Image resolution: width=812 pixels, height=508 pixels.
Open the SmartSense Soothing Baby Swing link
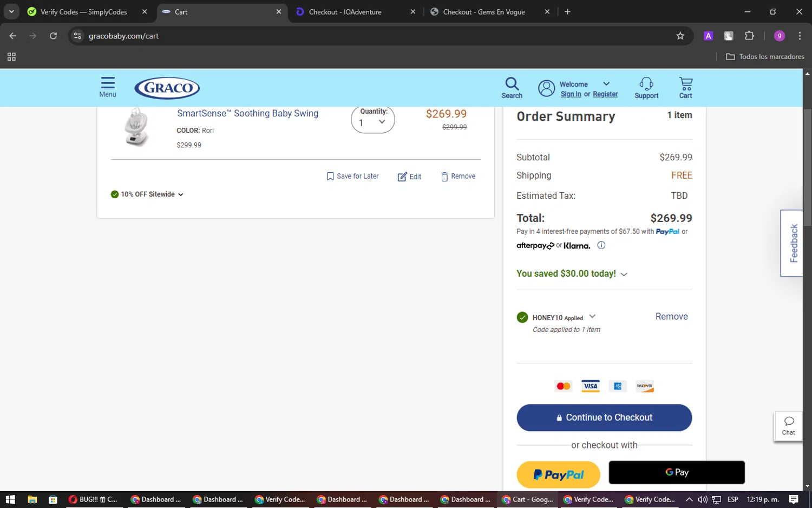pos(247,114)
